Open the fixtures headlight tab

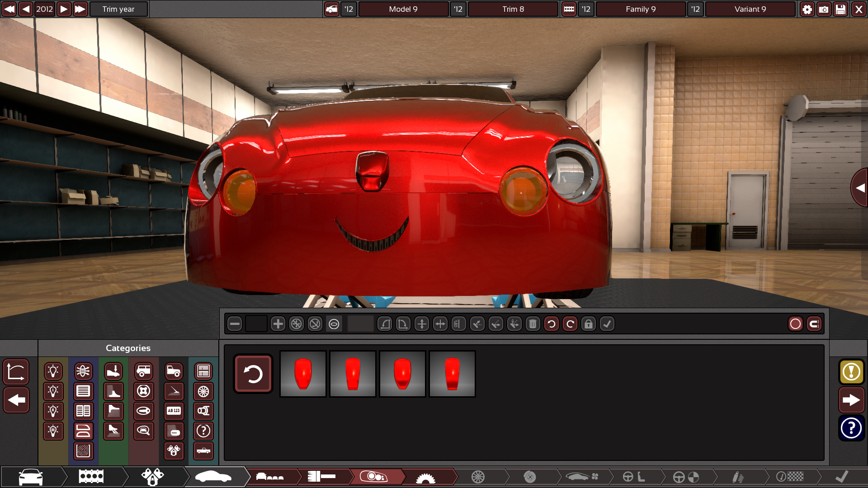point(374,477)
